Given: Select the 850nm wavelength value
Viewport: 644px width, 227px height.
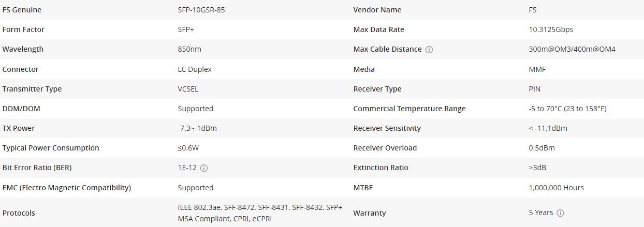Looking at the screenshot, I should [x=189, y=49].
